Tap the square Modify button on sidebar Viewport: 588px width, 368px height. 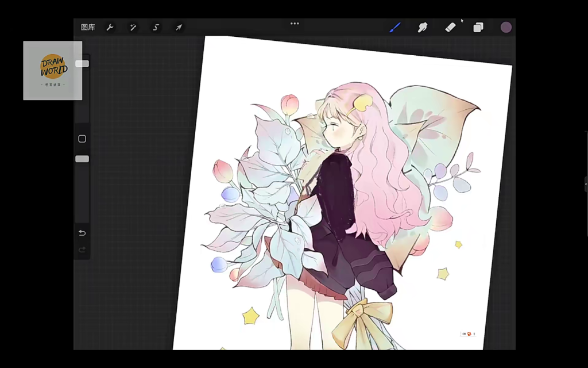82,138
